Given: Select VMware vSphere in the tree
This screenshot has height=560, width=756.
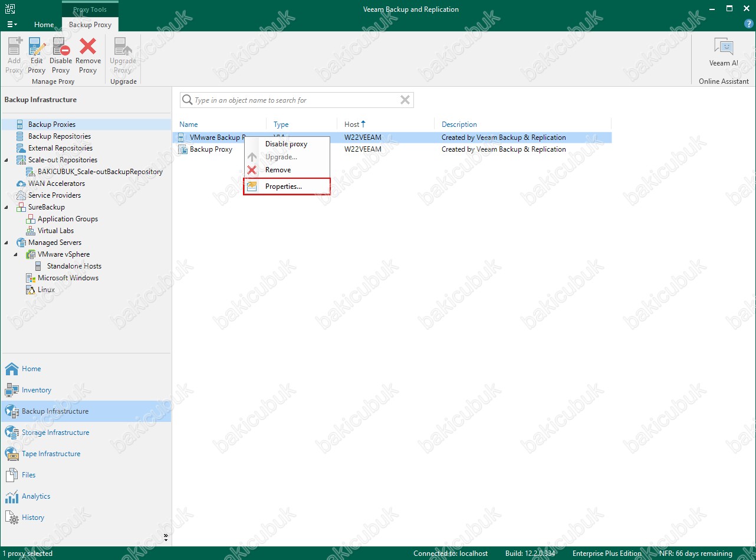Looking at the screenshot, I should (x=64, y=254).
